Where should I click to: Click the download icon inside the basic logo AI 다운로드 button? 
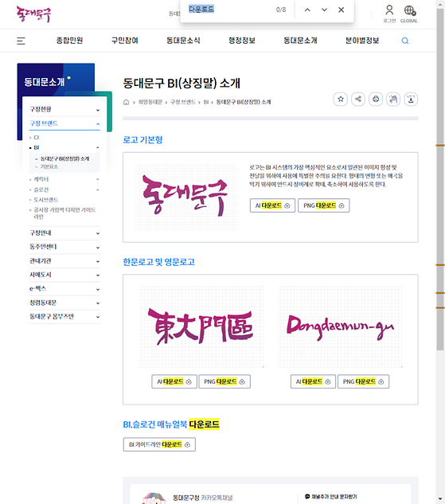point(287,205)
